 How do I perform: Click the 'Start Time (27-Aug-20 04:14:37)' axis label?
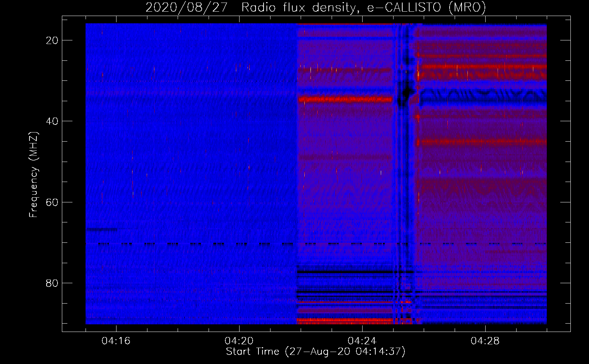tap(316, 352)
